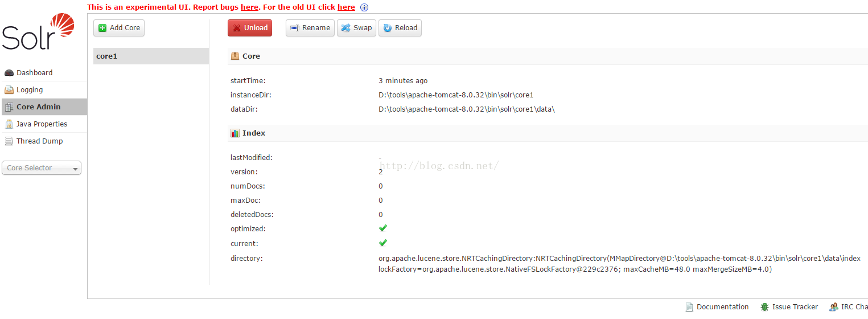Click the green checkmark next to current

[383, 243]
